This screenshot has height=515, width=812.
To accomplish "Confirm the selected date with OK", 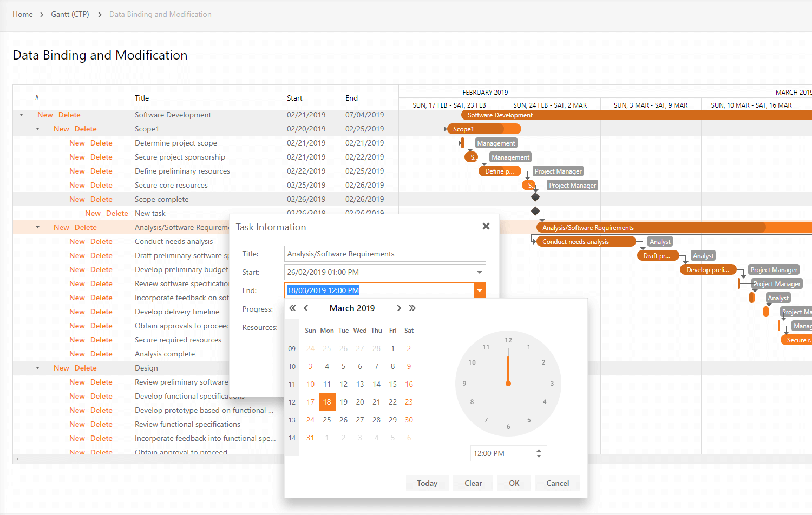I will [514, 483].
